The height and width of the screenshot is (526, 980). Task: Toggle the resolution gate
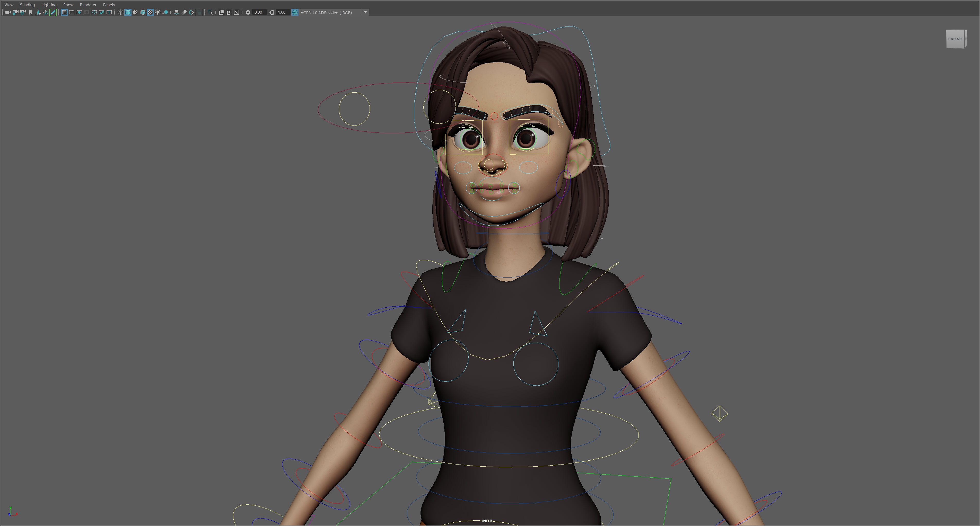79,12
